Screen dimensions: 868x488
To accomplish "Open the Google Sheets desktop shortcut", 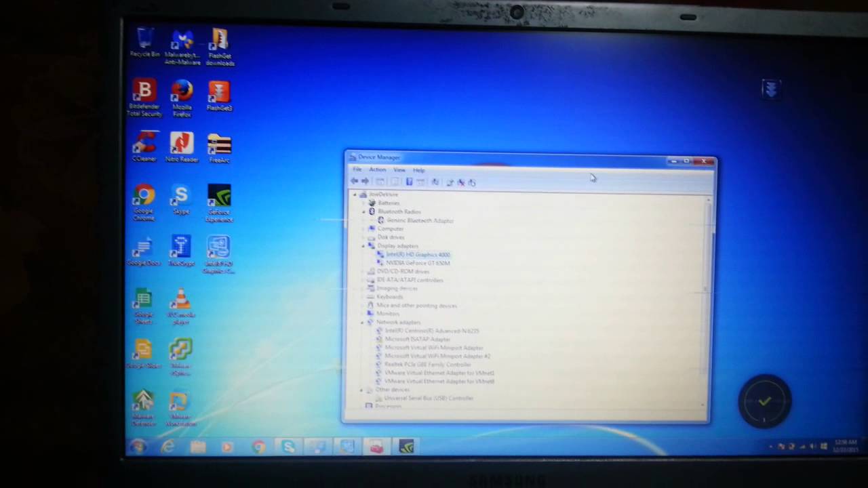I will click(x=144, y=306).
